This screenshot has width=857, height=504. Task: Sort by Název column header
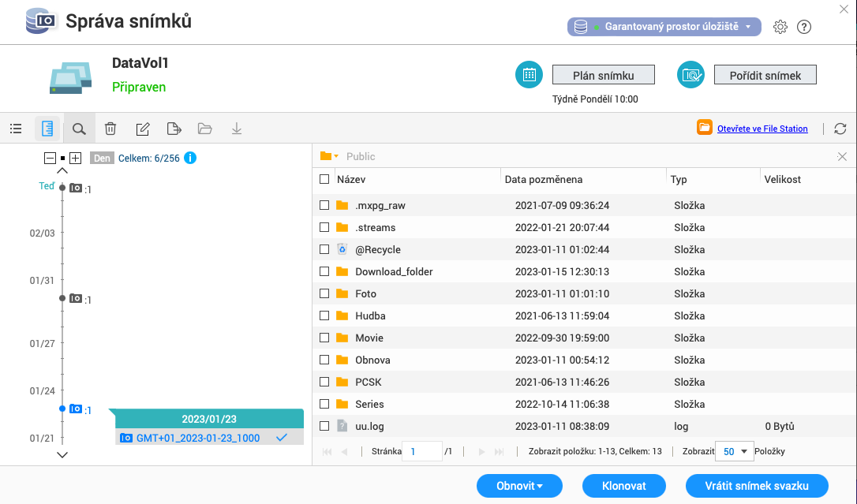pyautogui.click(x=351, y=179)
